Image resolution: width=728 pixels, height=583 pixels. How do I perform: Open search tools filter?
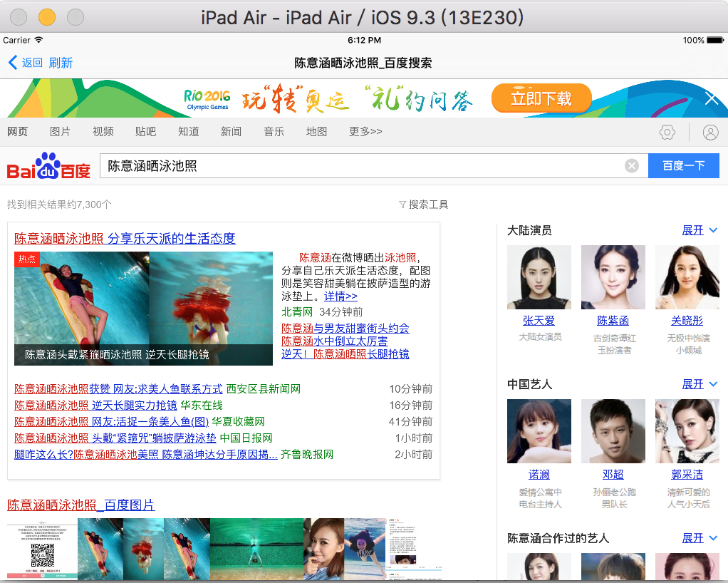pyautogui.click(x=423, y=205)
